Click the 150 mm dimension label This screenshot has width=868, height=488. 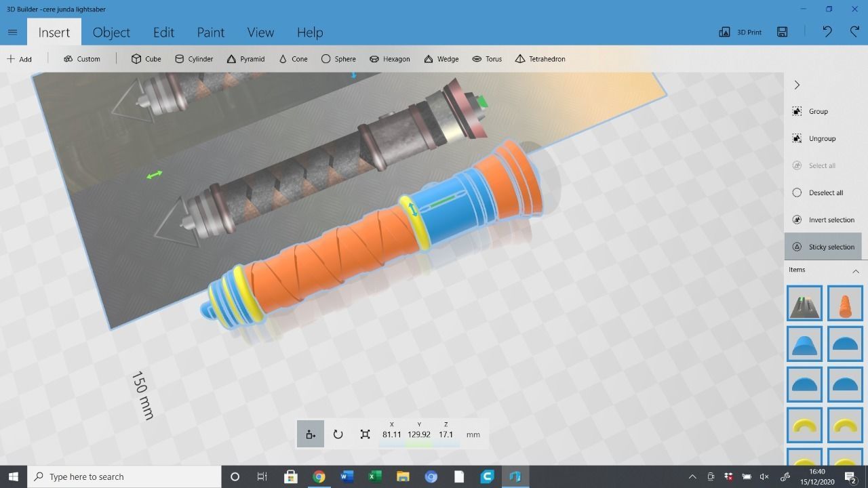[x=142, y=395]
